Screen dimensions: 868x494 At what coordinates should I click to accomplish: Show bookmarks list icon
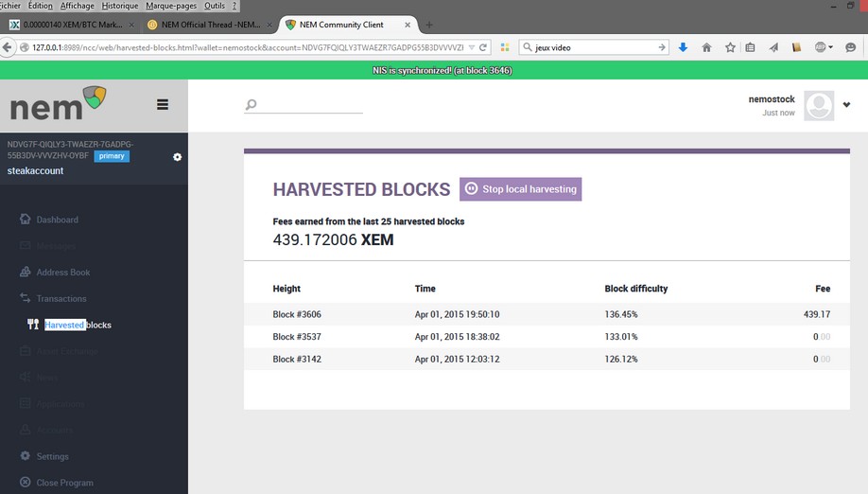pos(750,47)
